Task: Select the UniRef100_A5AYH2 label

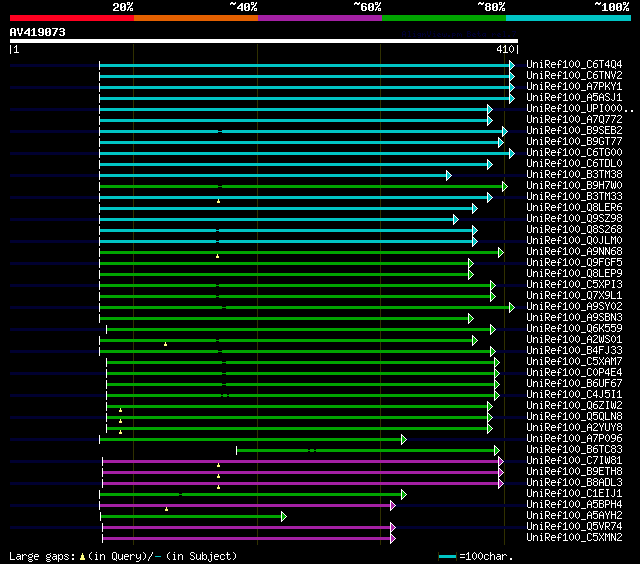Action: 574,516
